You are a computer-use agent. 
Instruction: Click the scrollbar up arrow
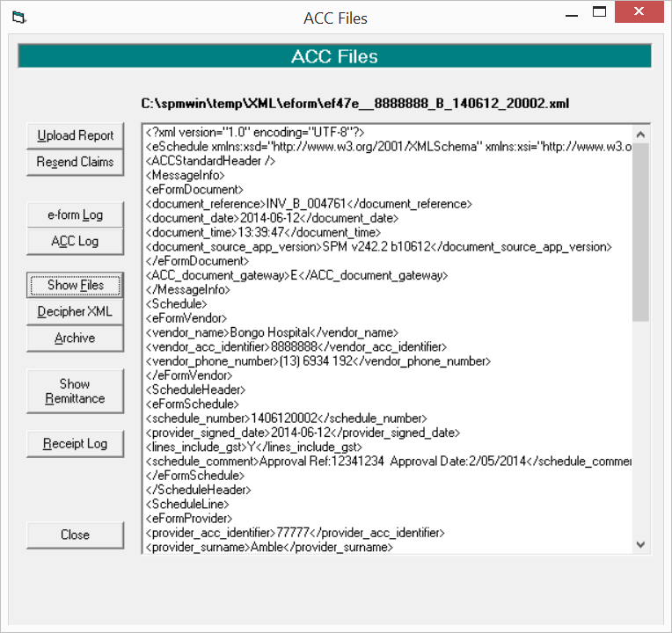coord(640,135)
